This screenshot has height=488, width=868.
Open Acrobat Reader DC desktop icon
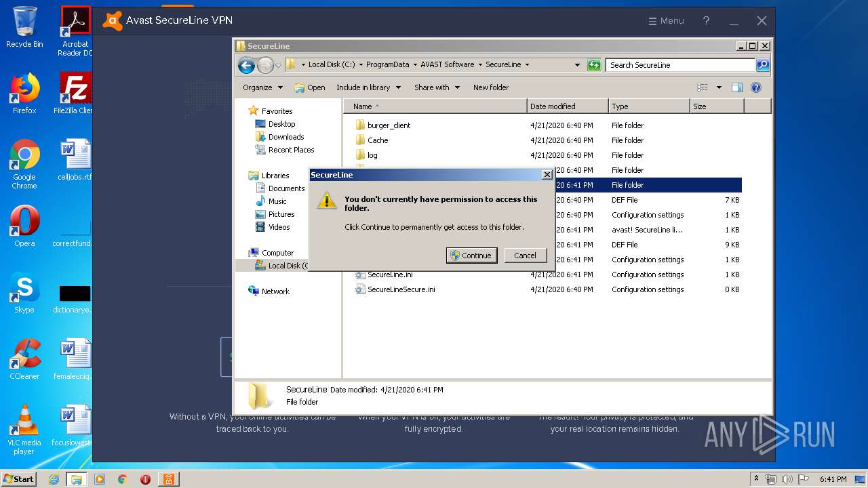click(x=75, y=31)
